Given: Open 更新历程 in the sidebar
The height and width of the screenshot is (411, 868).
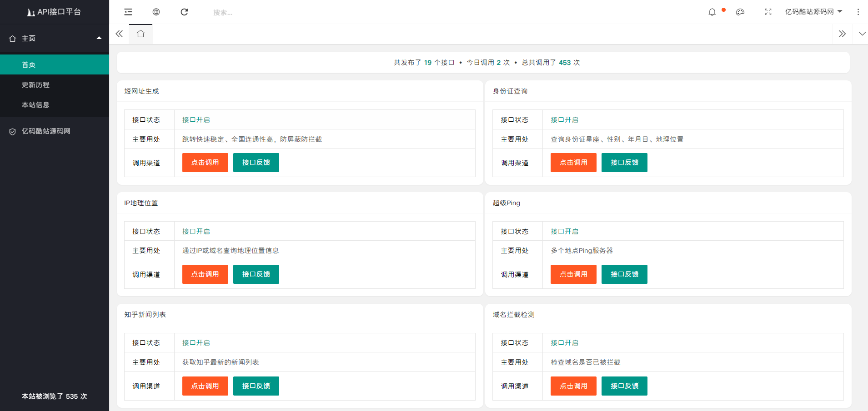Looking at the screenshot, I should click(x=35, y=84).
